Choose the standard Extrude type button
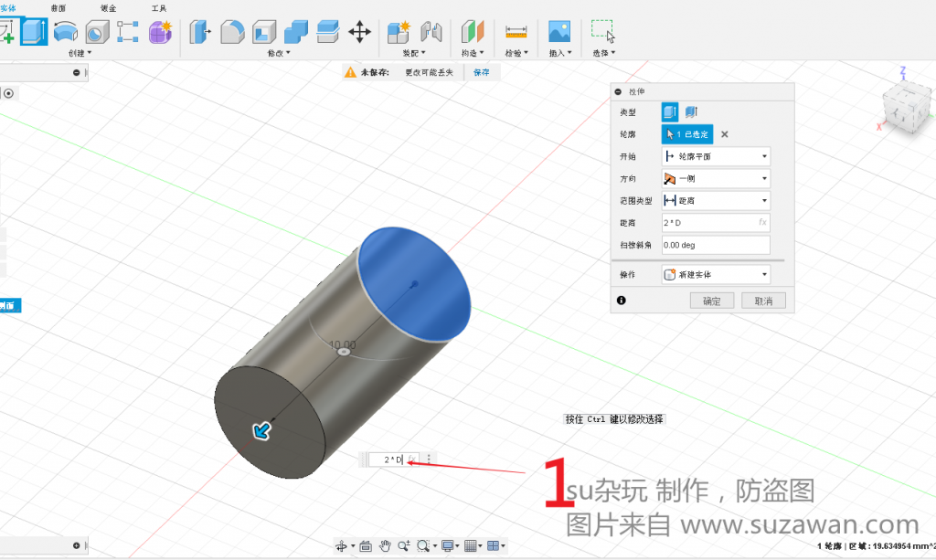 point(670,112)
